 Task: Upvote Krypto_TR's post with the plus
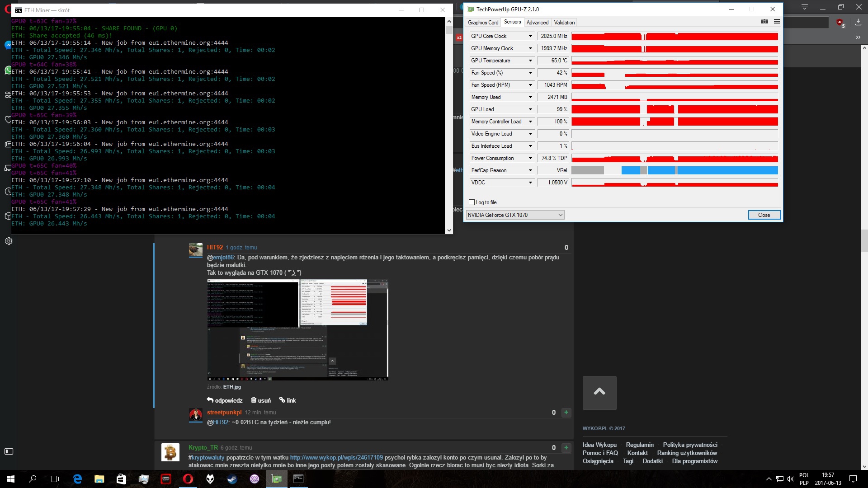pyautogui.click(x=566, y=448)
